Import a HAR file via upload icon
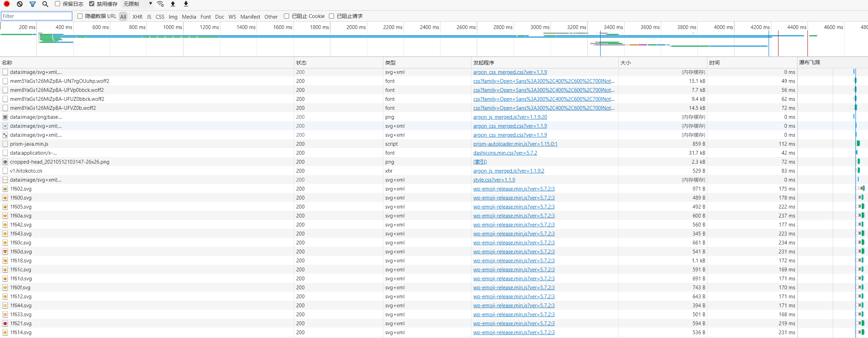The height and width of the screenshot is (338, 868). [x=173, y=4]
